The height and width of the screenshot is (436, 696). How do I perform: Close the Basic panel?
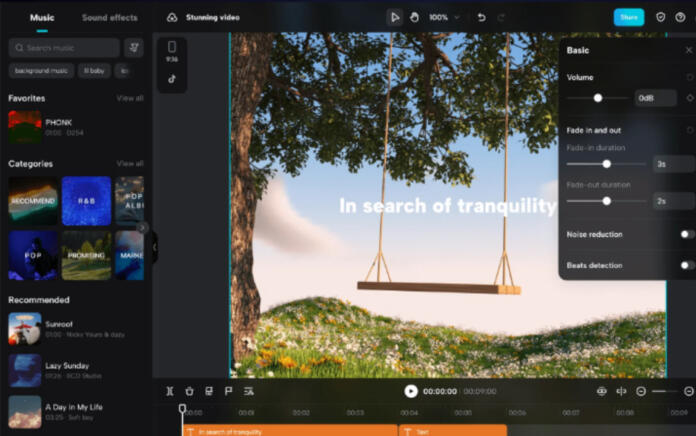click(x=688, y=50)
